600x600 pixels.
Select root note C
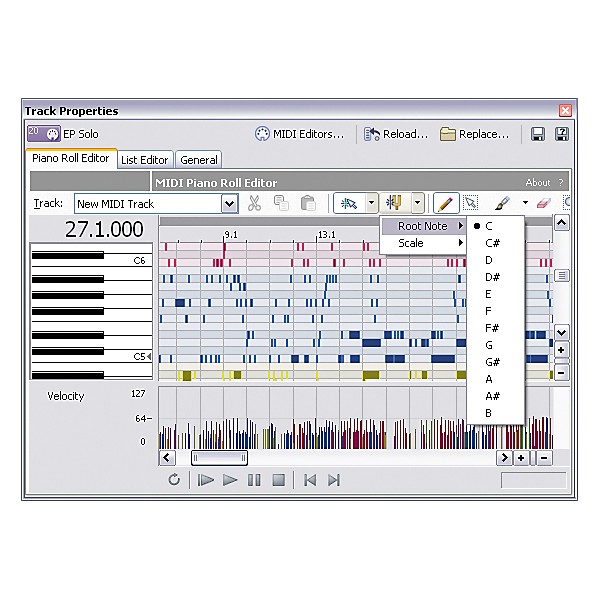tap(495, 226)
